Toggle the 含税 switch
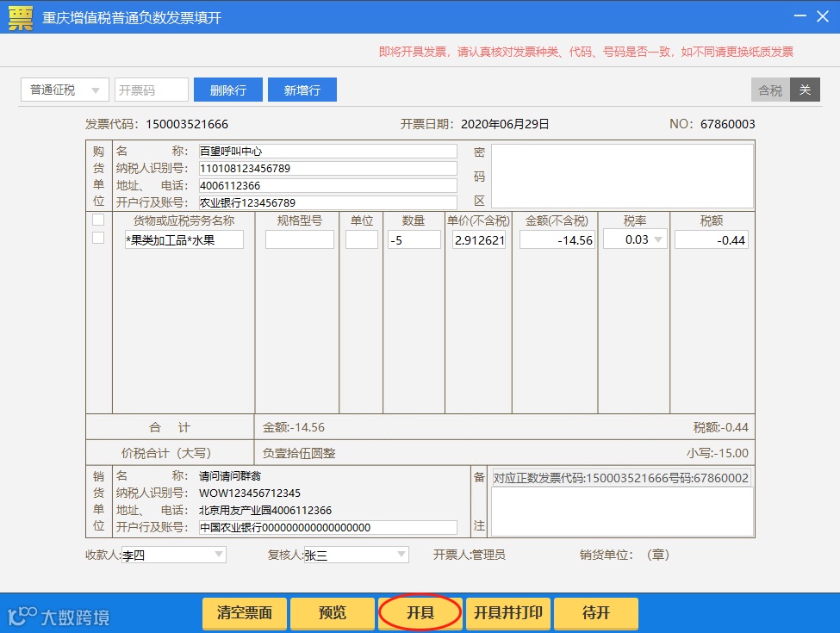The width and height of the screenshot is (840, 633). (786, 90)
